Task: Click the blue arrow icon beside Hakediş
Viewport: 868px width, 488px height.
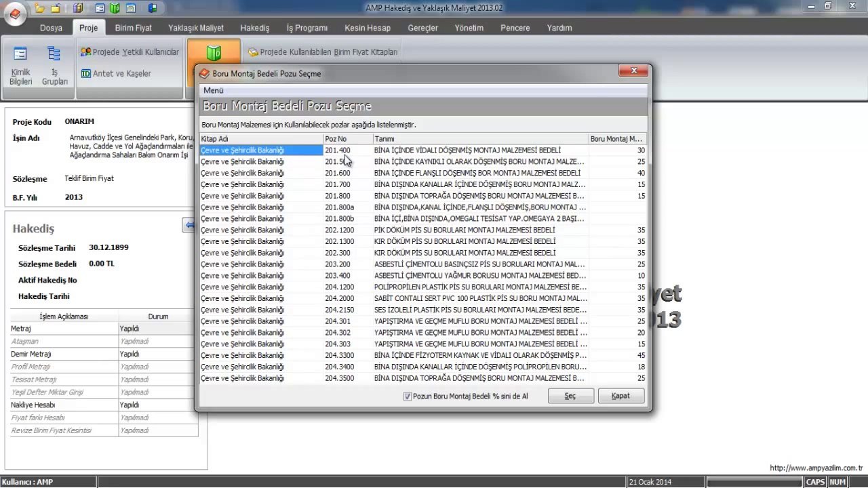Action: point(189,225)
